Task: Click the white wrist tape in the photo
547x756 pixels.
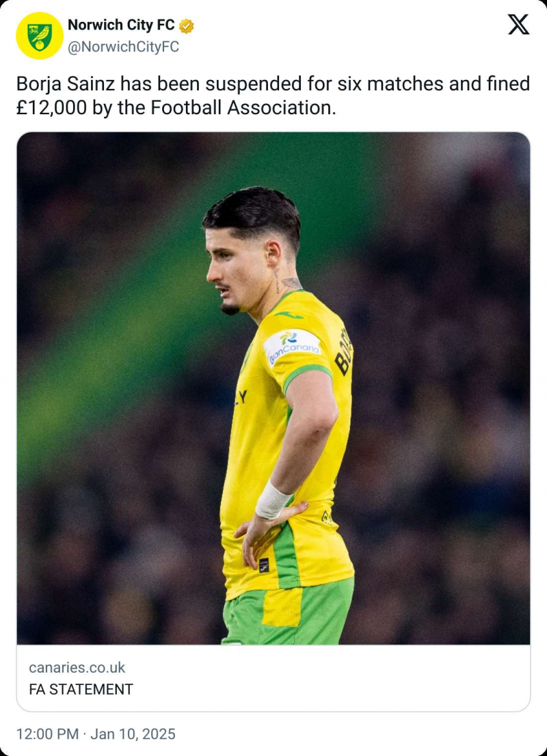Action: tap(271, 500)
